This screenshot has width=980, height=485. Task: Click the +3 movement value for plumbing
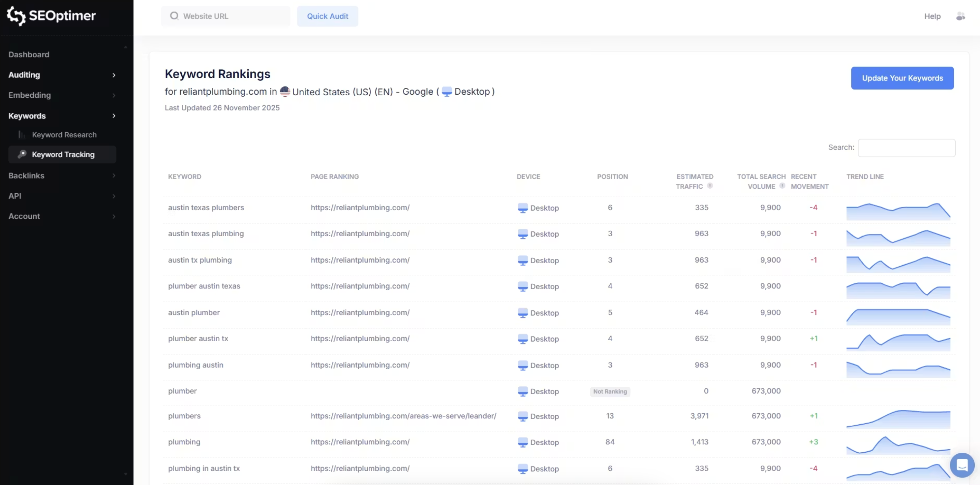click(813, 441)
